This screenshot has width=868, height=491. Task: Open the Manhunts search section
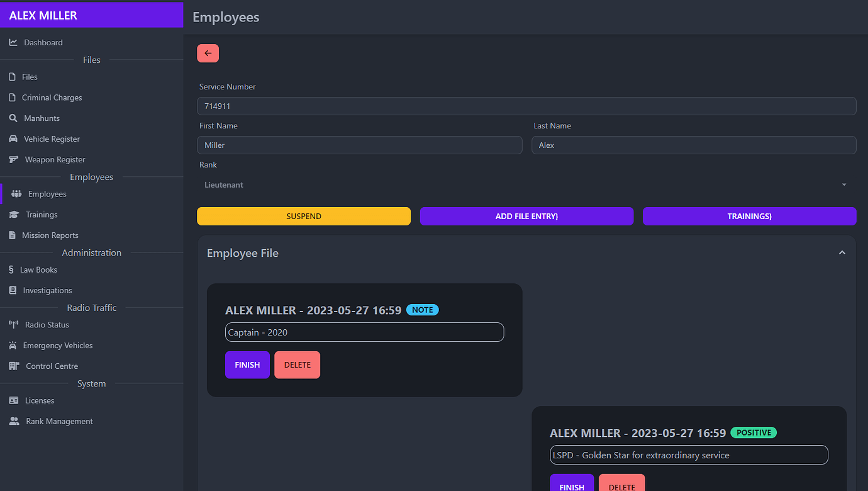pos(42,118)
